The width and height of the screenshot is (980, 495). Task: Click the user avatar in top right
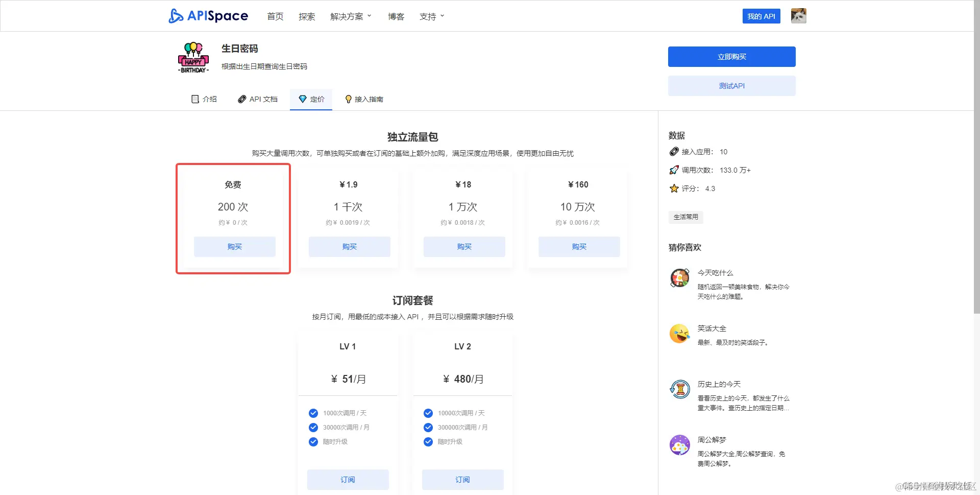pos(798,16)
